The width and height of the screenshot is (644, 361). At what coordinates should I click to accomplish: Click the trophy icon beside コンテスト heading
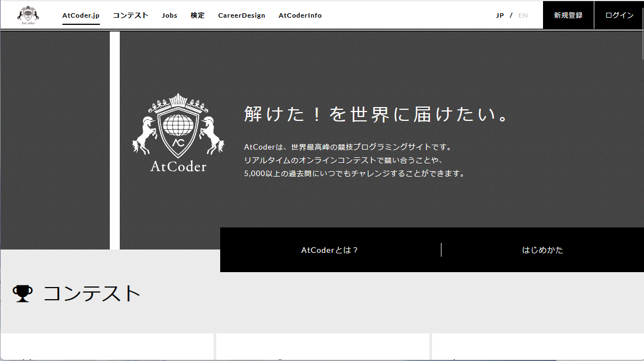(22, 293)
